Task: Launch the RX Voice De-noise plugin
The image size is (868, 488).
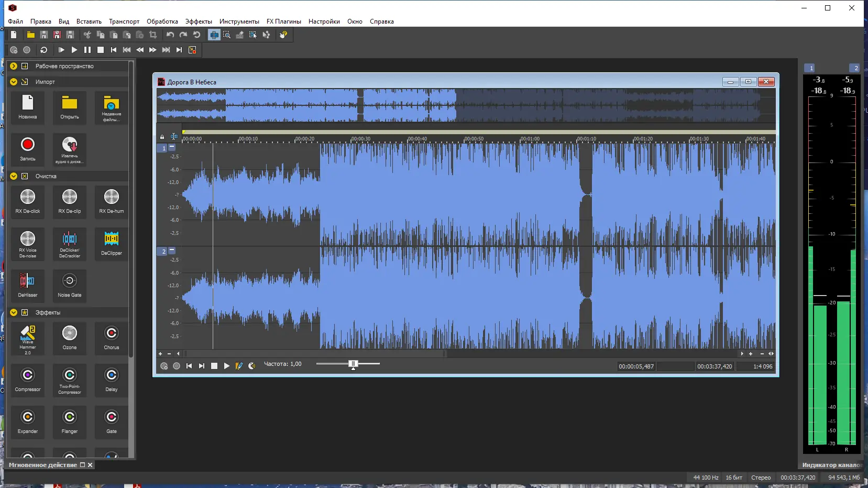Action: pos(28,243)
